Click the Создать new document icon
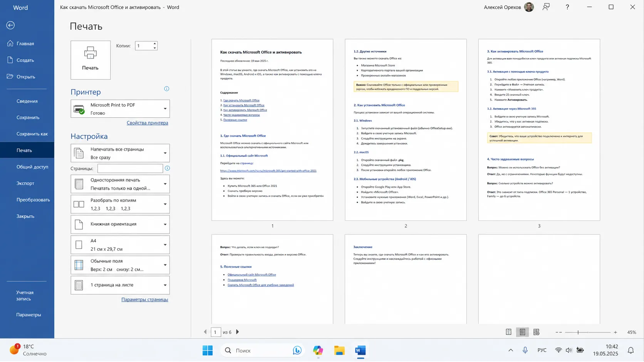Screen dimensions: 644x362 point(10,60)
